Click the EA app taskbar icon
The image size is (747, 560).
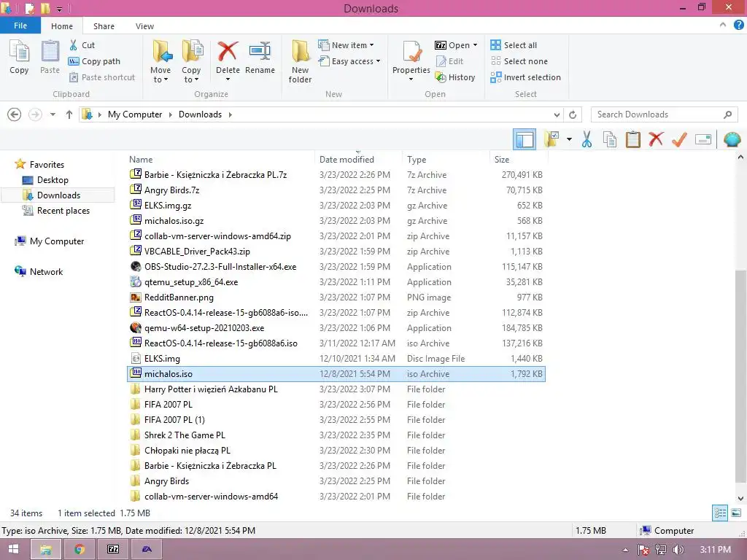tap(147, 549)
